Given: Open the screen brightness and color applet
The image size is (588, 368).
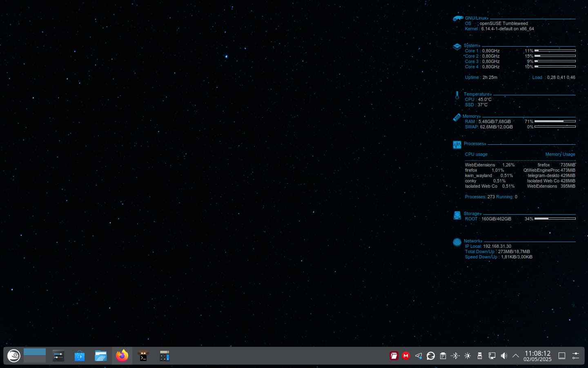Looking at the screenshot, I should point(468,356).
